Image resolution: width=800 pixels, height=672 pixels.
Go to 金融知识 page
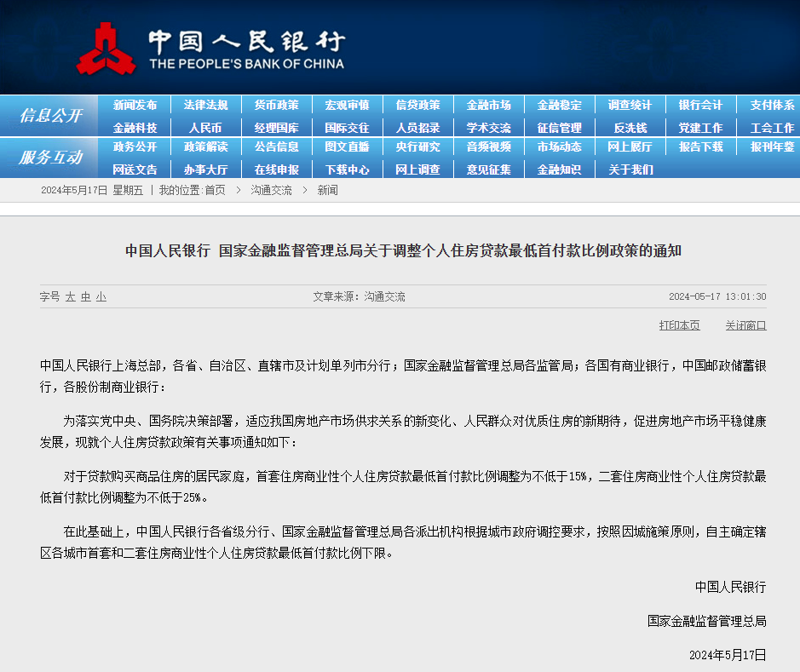coord(559,169)
